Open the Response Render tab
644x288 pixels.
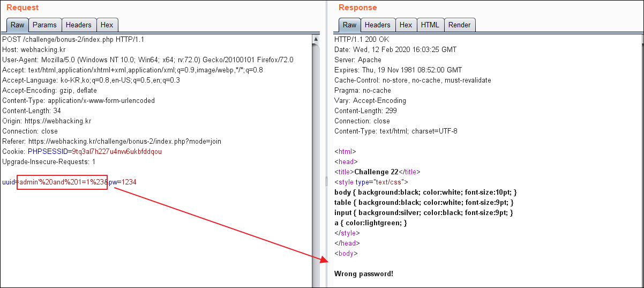coord(460,25)
